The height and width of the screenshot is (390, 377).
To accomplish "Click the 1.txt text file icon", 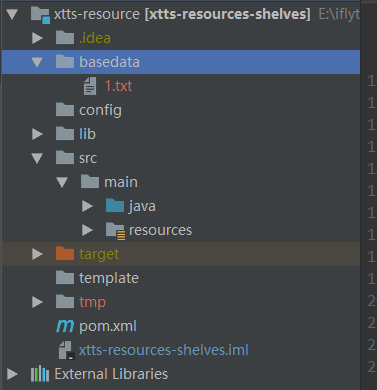I will coord(90,86).
